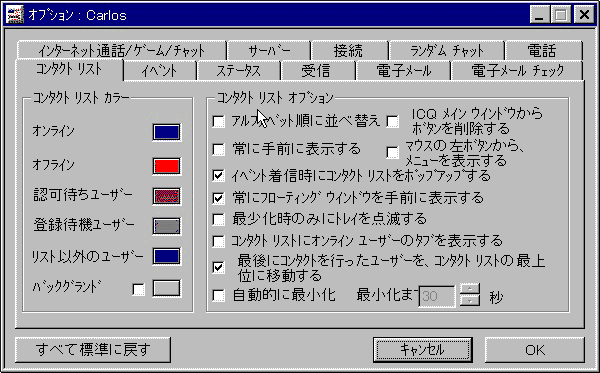The width and height of the screenshot is (600, 373).
Task: Enable アルファベット順に並べ替え checkbox
Action: tap(218, 121)
